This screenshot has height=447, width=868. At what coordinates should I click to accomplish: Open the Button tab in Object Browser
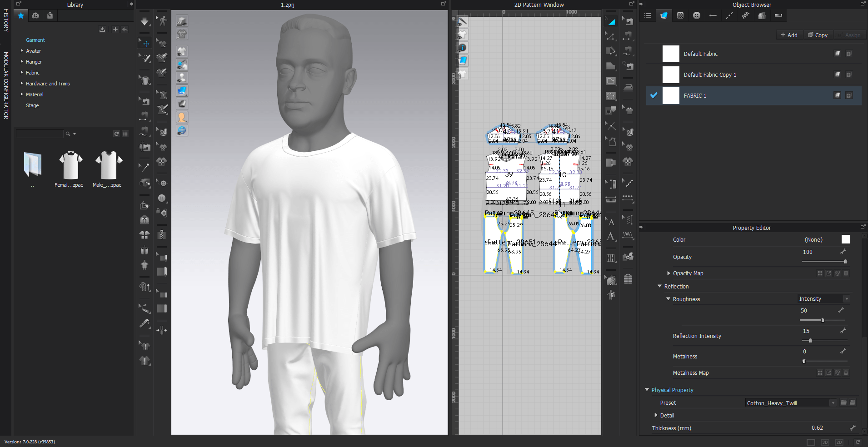coord(697,15)
